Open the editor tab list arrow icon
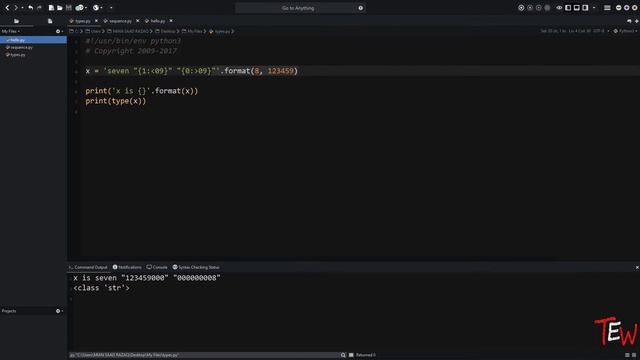Viewport: 640px width, 360px height. pos(629,21)
